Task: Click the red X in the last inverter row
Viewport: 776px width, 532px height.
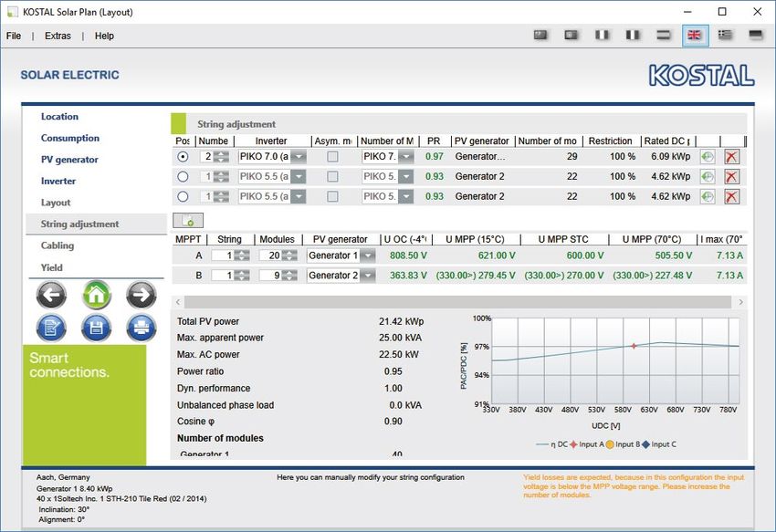Action: click(731, 196)
